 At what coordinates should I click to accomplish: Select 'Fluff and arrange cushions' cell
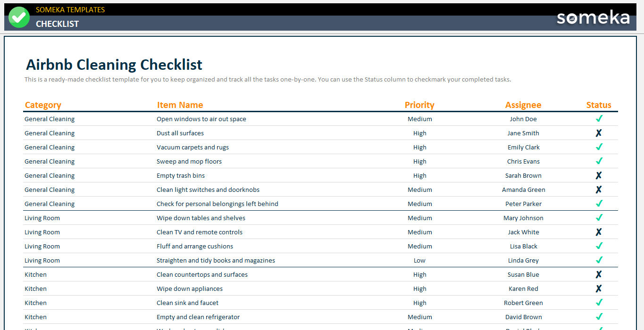click(x=195, y=247)
